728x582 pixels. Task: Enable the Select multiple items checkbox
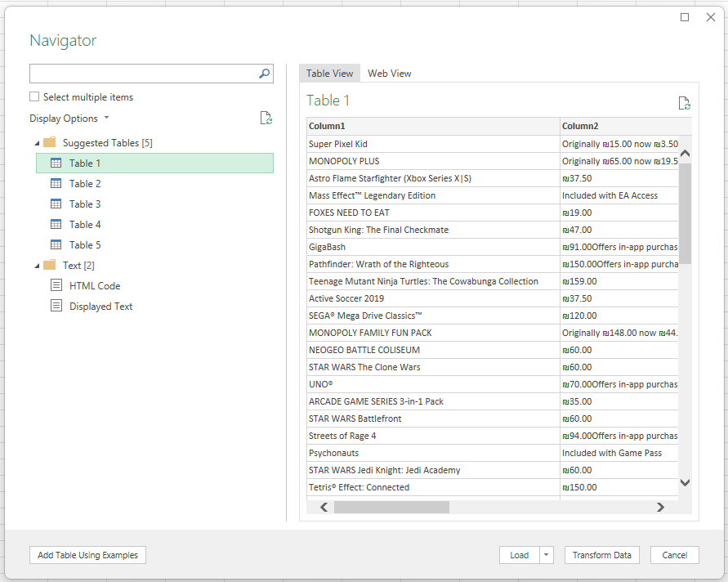(33, 96)
